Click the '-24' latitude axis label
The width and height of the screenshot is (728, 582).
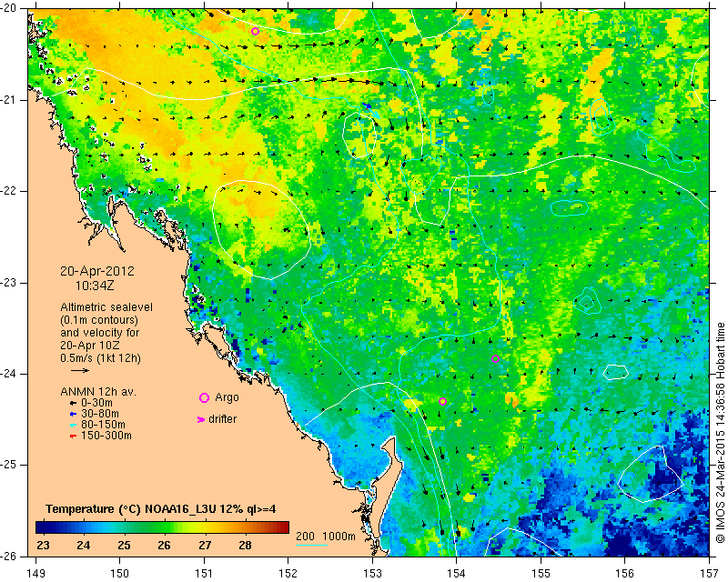(x=10, y=374)
